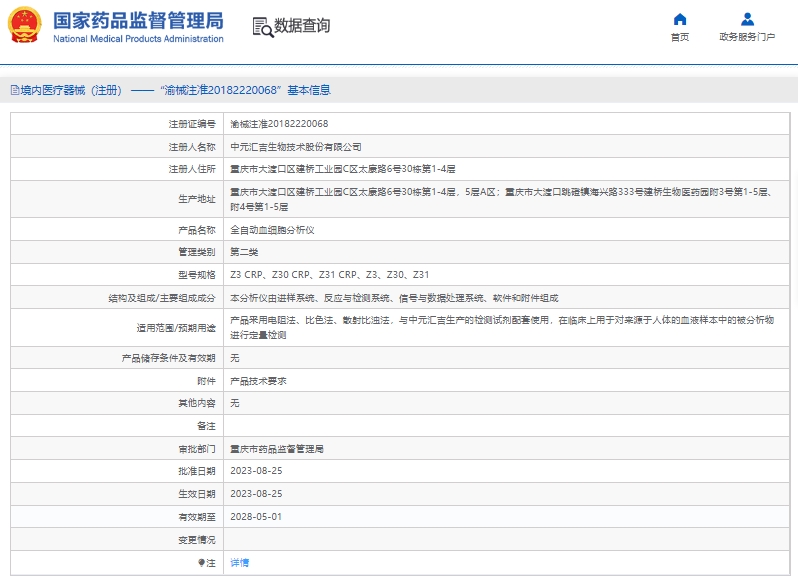Click National Medical Products Administration text

pos(138,39)
